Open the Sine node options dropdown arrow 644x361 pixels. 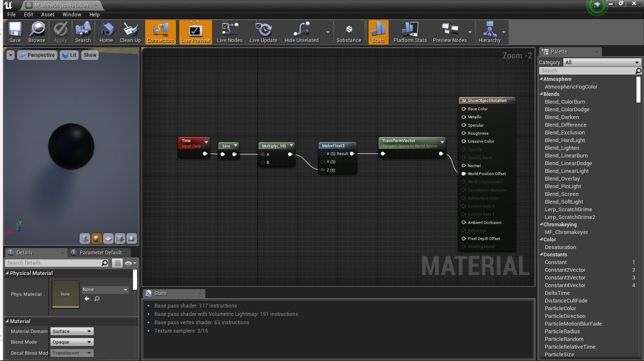pyautogui.click(x=236, y=145)
